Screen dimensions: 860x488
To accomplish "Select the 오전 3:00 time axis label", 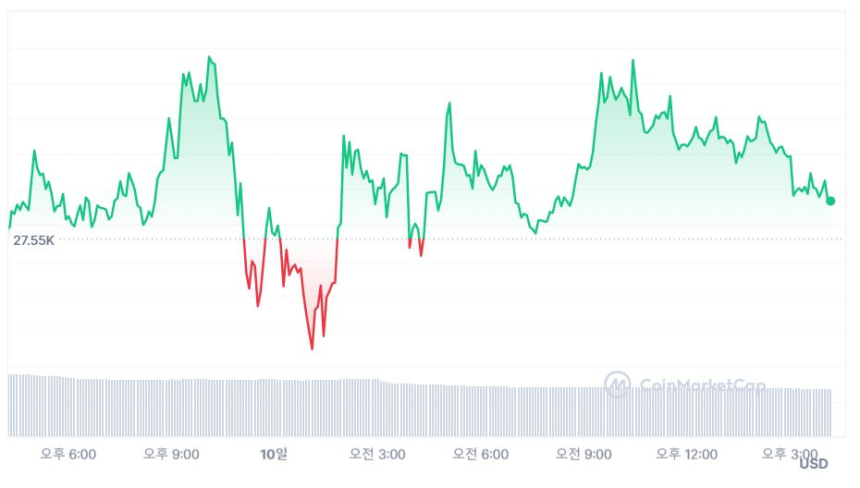I will pyautogui.click(x=377, y=454).
